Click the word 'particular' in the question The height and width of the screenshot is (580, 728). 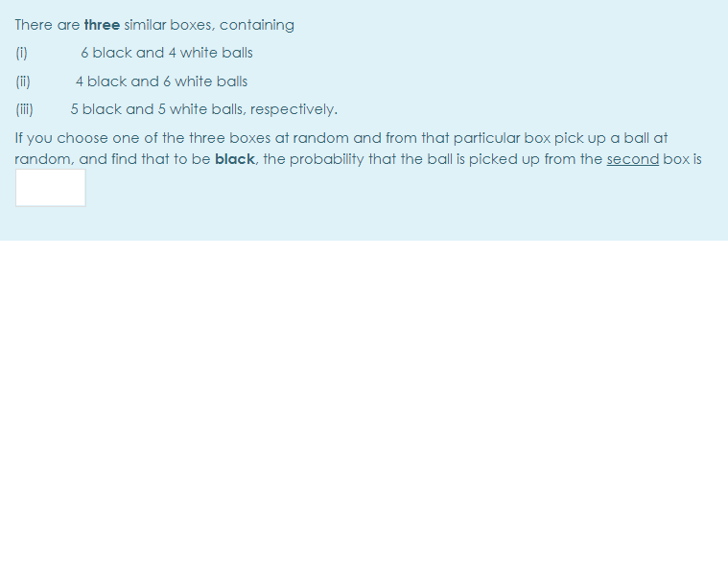(486, 138)
